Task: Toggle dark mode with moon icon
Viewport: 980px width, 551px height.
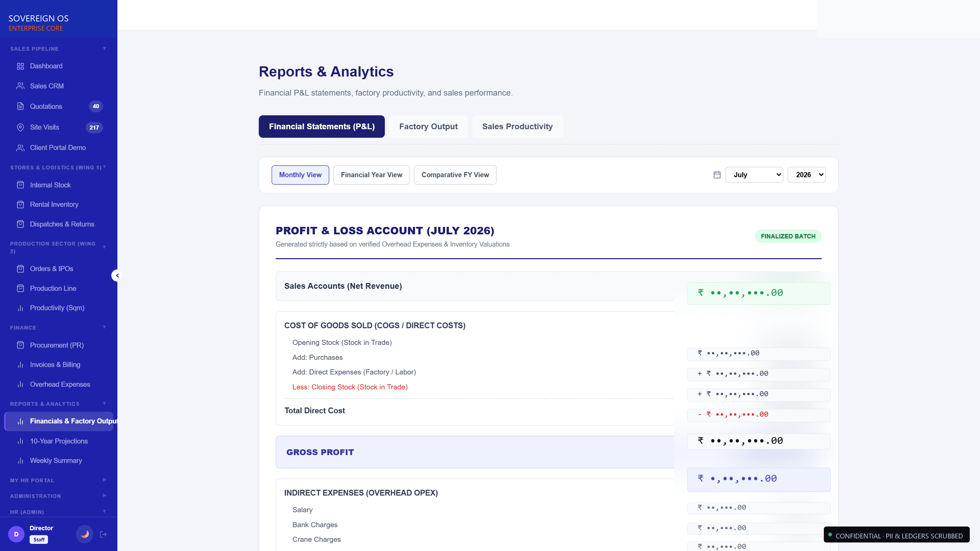Action: (85, 534)
